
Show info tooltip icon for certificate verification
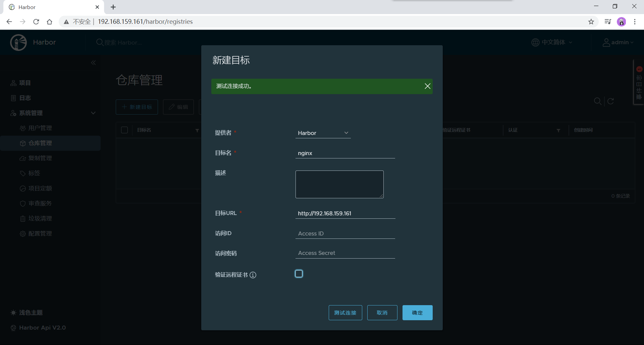click(x=253, y=275)
